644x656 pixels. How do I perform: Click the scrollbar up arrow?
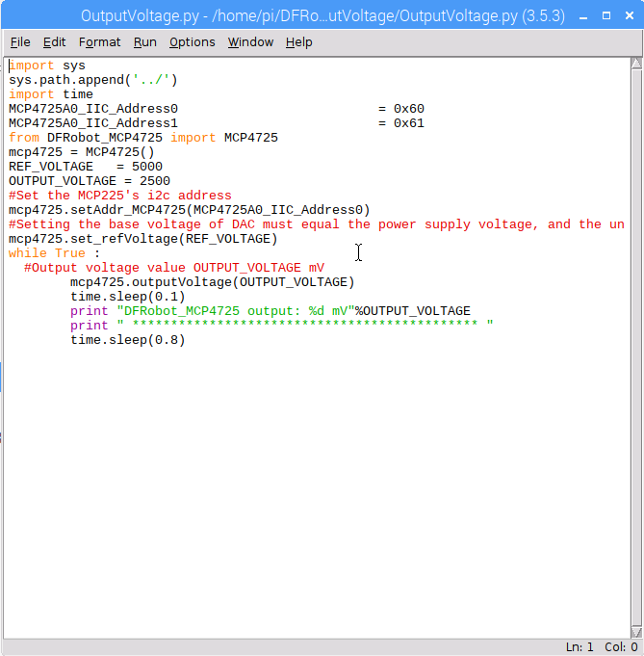tap(636, 64)
